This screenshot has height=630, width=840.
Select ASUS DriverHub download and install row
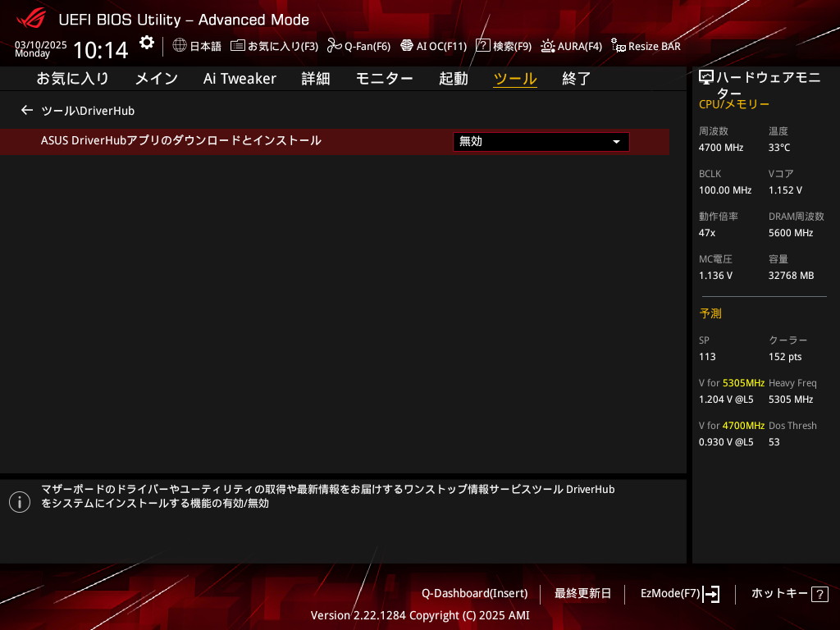pos(335,141)
